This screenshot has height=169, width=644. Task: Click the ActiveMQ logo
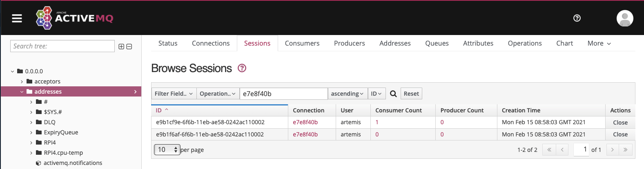pos(75,18)
